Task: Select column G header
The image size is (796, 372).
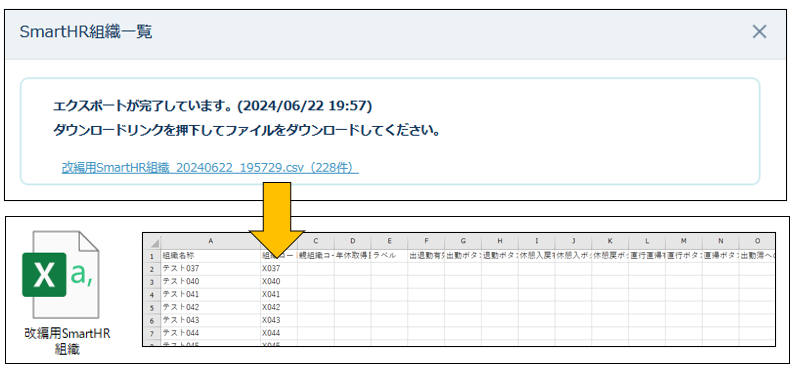Action: (x=463, y=242)
